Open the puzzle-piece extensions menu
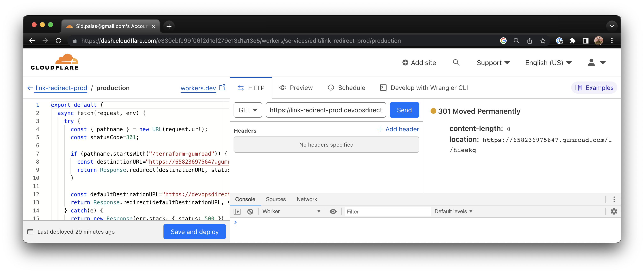 572,41
